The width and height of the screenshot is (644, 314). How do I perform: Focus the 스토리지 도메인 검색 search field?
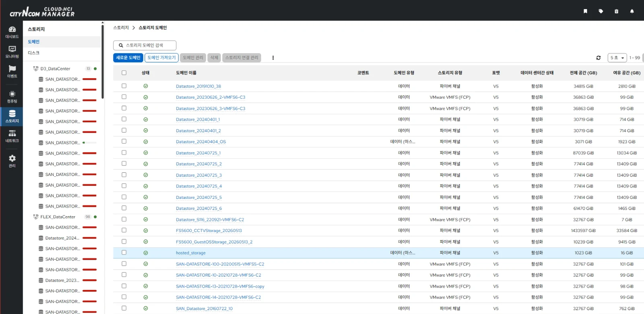coord(145,45)
